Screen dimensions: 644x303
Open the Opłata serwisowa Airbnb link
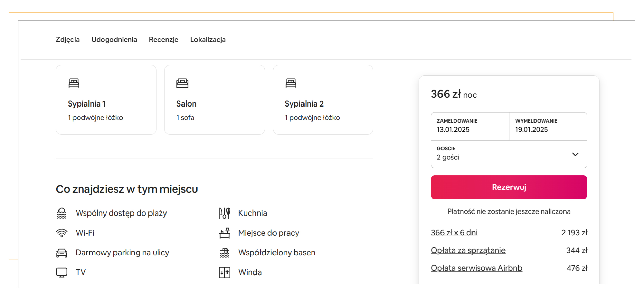pyautogui.click(x=477, y=268)
